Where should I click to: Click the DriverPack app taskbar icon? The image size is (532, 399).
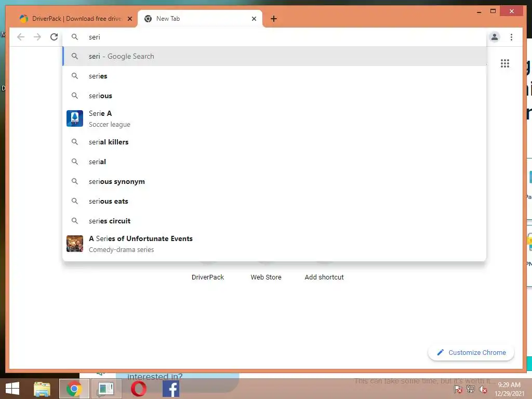pos(106,389)
